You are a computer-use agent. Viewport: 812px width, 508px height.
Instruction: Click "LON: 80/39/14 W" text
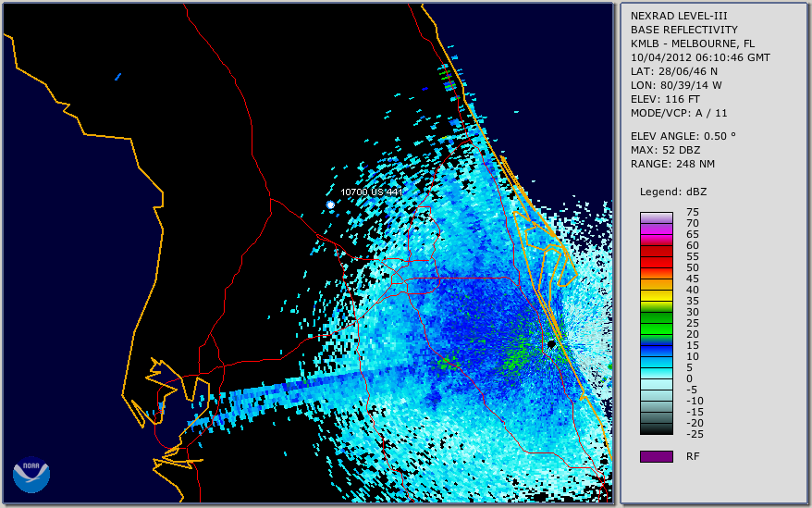pos(676,85)
